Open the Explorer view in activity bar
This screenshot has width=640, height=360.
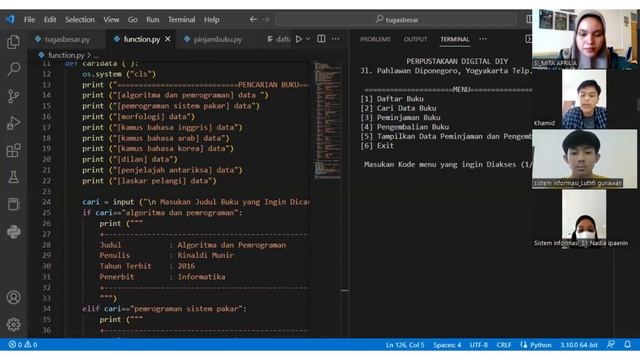click(x=13, y=42)
